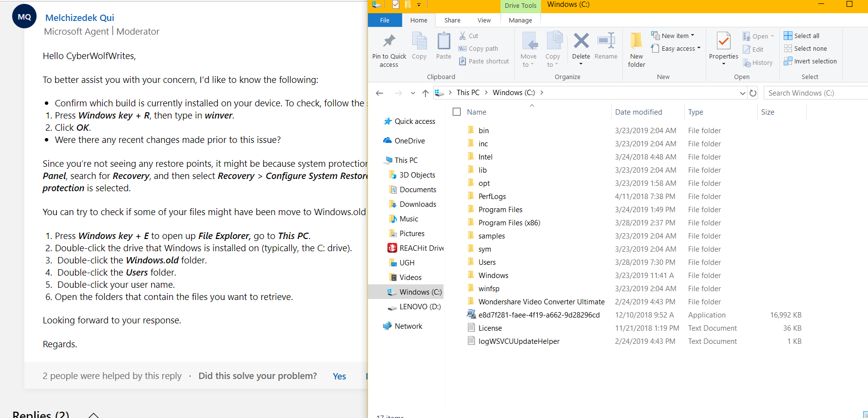The height and width of the screenshot is (418, 868).
Task: Click the Search Windows (C:) box
Action: point(815,93)
